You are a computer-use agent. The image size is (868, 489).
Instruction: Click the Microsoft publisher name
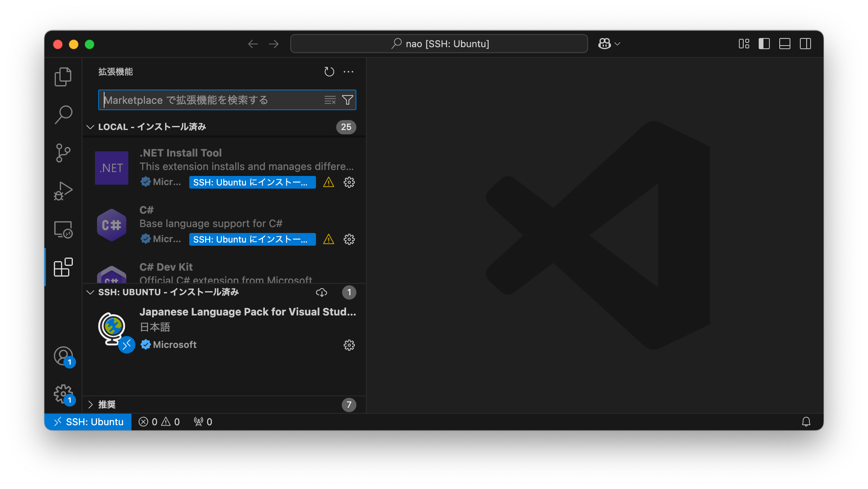point(175,345)
